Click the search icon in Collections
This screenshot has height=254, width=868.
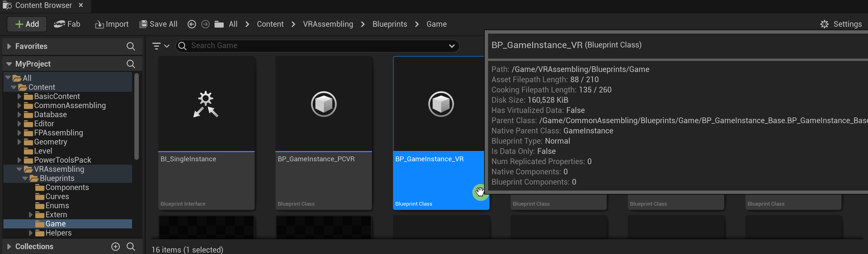131,247
